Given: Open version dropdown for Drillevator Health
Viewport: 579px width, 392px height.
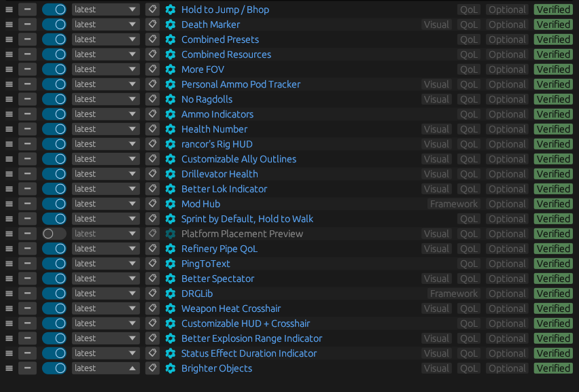Looking at the screenshot, I should point(105,174).
